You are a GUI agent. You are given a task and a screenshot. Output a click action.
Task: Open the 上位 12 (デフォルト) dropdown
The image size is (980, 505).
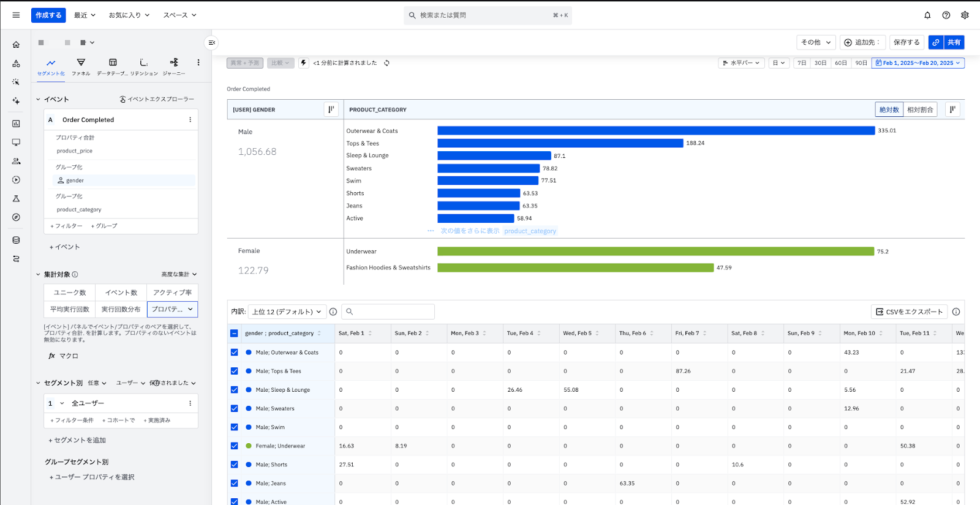[x=286, y=312]
